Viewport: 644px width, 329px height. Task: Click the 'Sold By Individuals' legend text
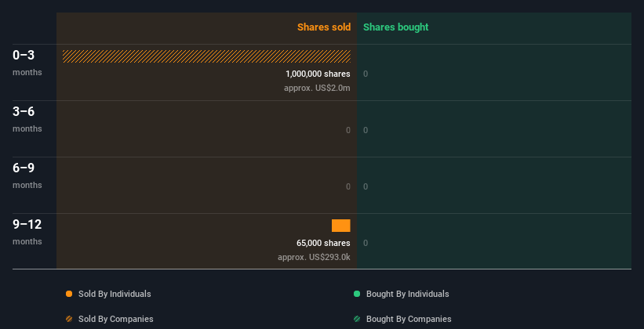tap(115, 294)
